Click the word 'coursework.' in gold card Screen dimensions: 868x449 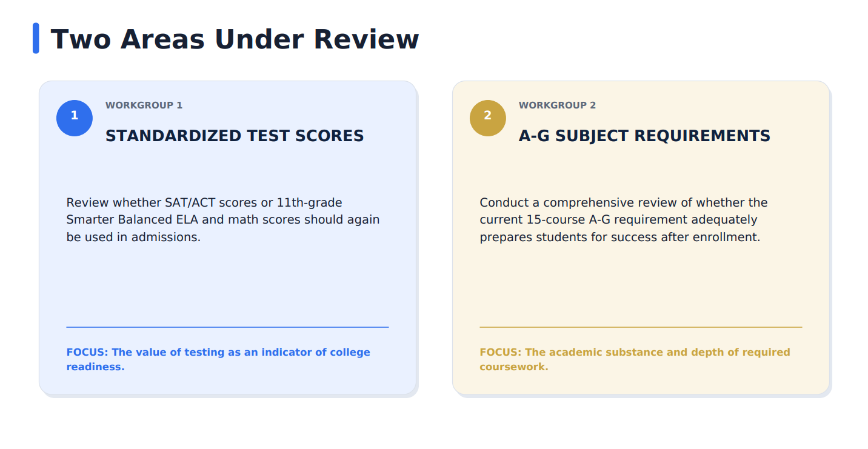514,367
